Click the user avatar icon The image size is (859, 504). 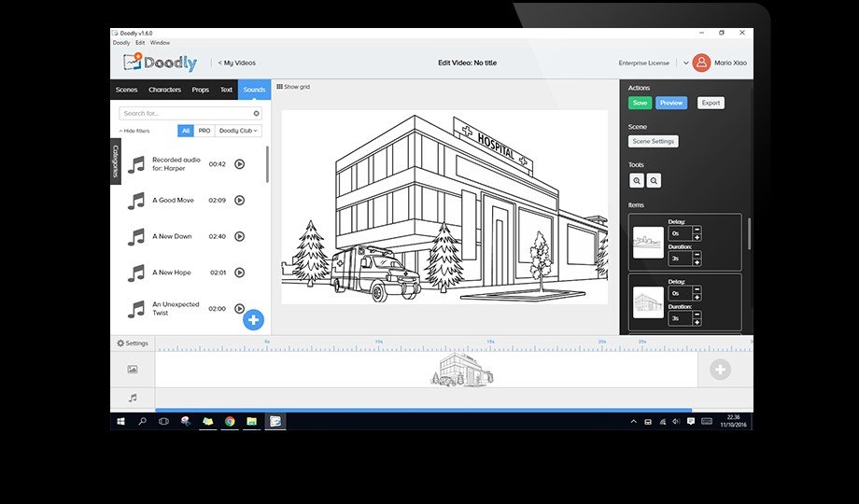pos(701,63)
